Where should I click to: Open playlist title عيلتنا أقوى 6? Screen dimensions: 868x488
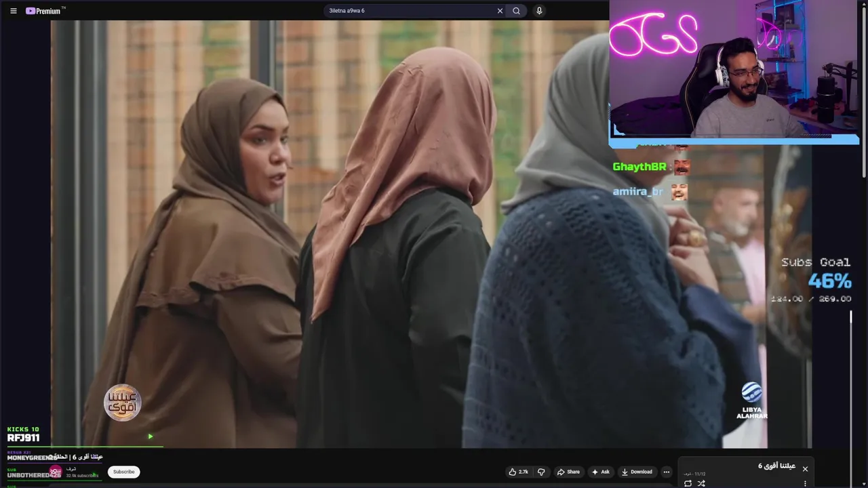pyautogui.click(x=776, y=466)
